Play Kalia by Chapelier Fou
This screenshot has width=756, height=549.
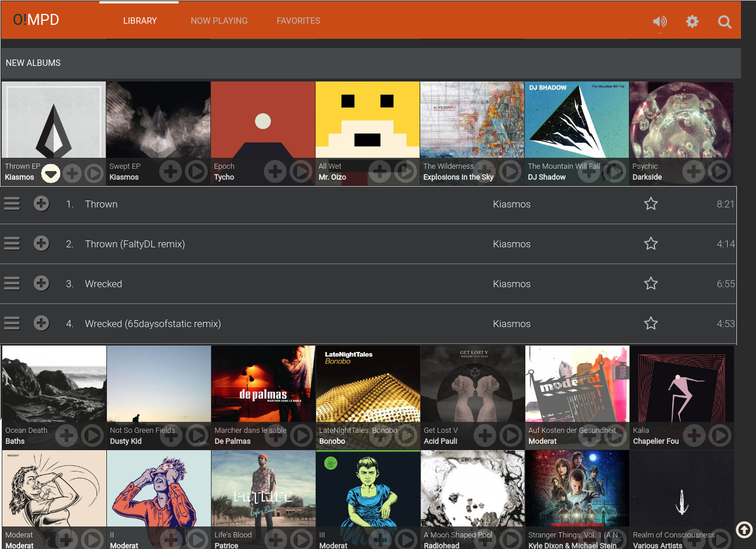tap(720, 436)
